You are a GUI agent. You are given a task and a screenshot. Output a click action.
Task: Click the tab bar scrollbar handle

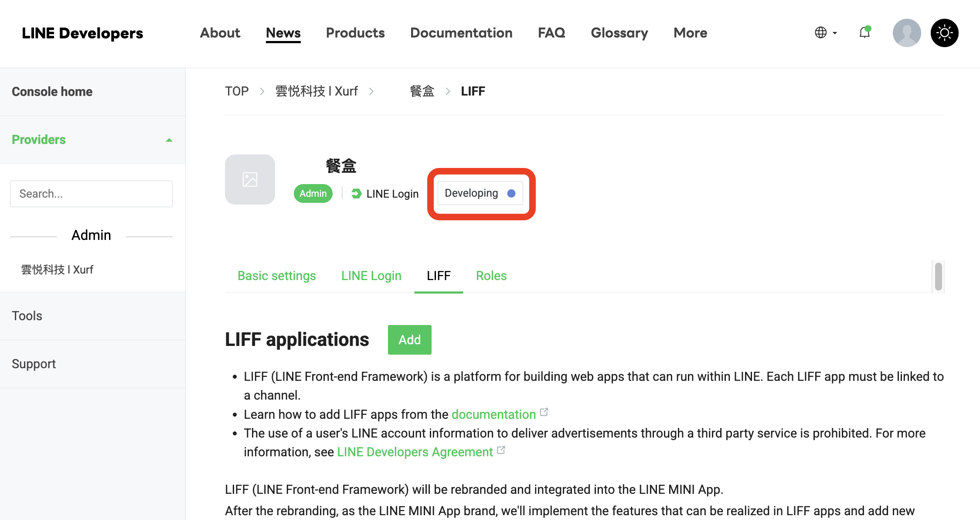click(939, 276)
